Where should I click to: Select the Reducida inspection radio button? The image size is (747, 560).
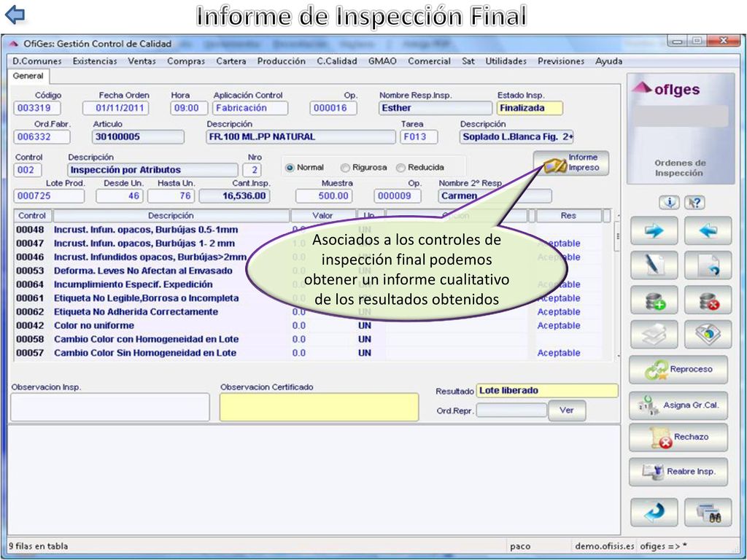click(400, 168)
